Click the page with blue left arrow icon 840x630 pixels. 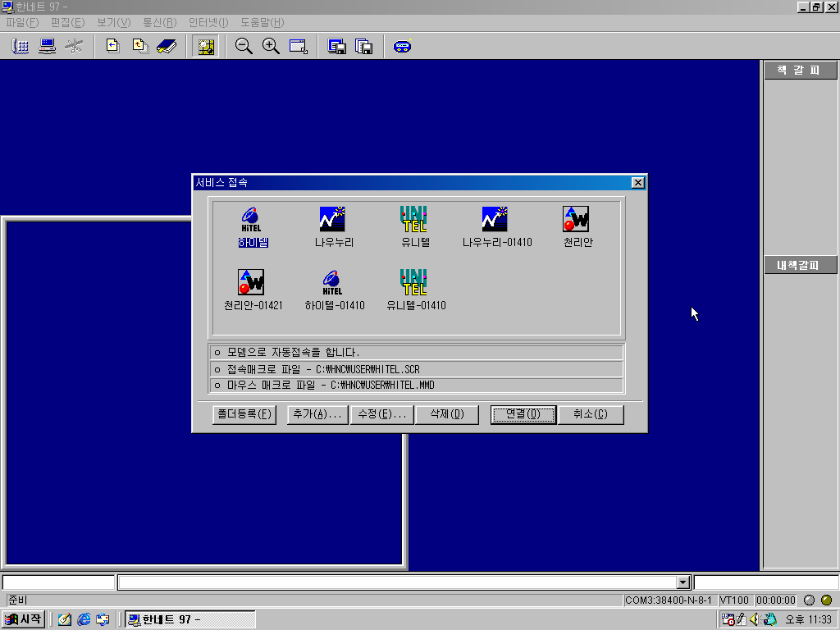click(112, 46)
